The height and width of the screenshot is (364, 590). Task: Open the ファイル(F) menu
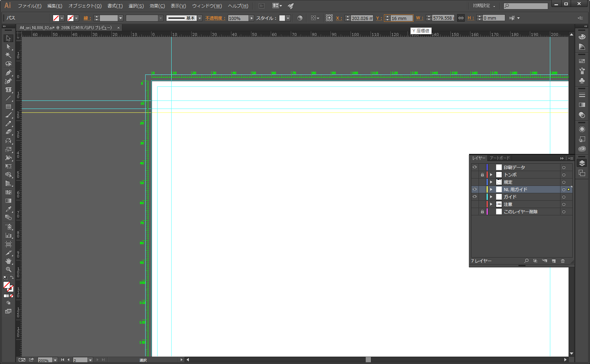click(x=30, y=6)
